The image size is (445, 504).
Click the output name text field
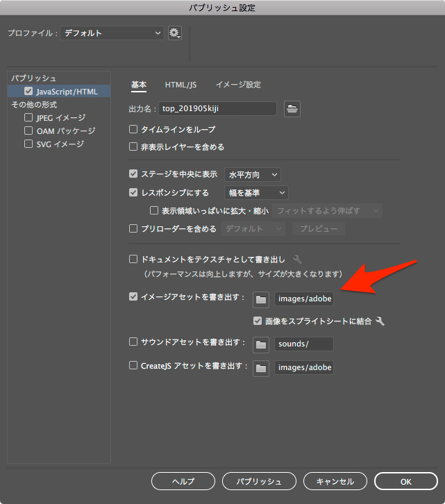[217, 109]
